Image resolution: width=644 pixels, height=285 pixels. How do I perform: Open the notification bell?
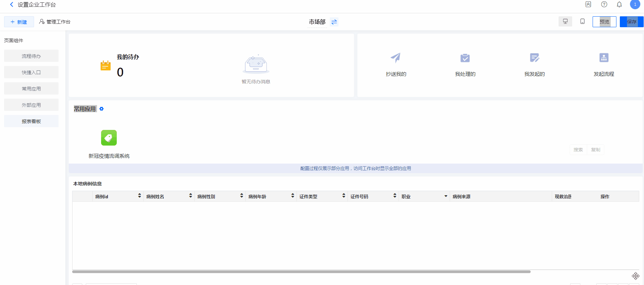619,4
